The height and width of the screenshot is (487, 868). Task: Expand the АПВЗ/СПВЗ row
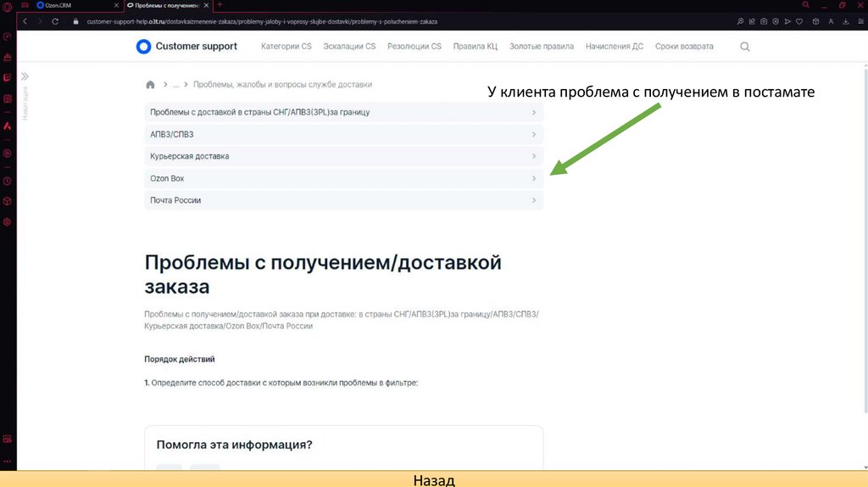coord(344,134)
